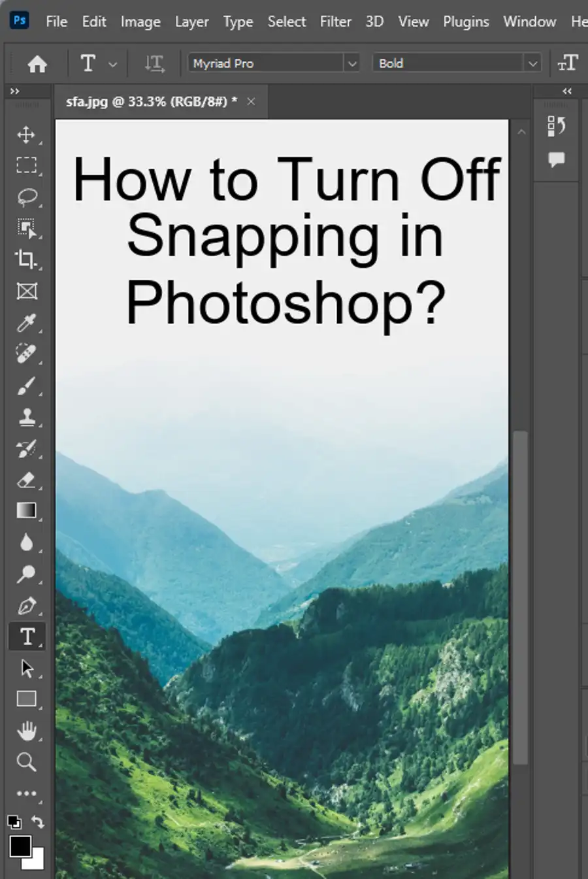Select the Pen tool
The height and width of the screenshot is (879, 588).
click(26, 605)
